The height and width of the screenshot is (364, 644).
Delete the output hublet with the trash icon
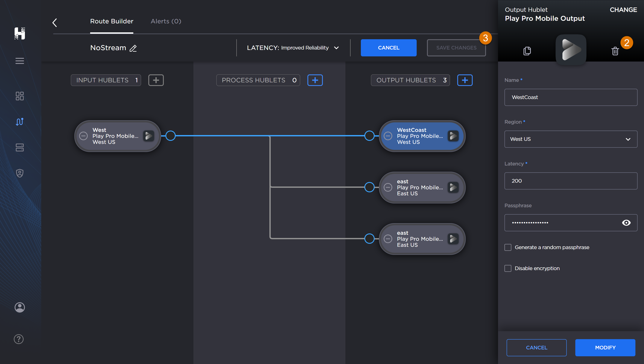point(615,51)
